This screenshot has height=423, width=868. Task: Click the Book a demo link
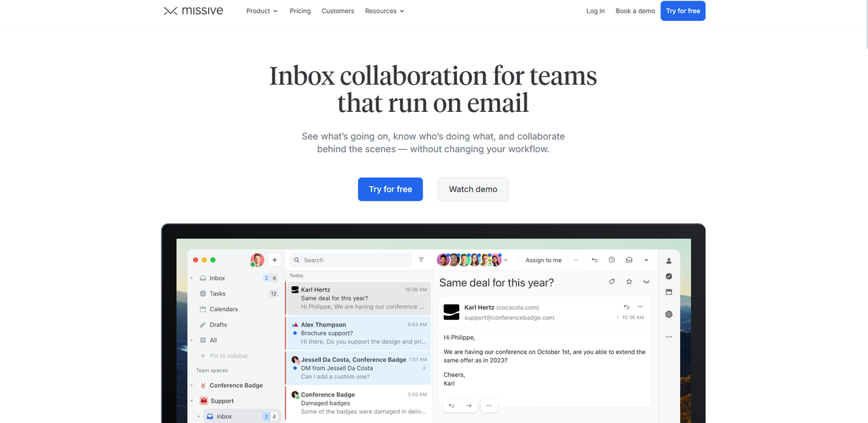tap(635, 11)
